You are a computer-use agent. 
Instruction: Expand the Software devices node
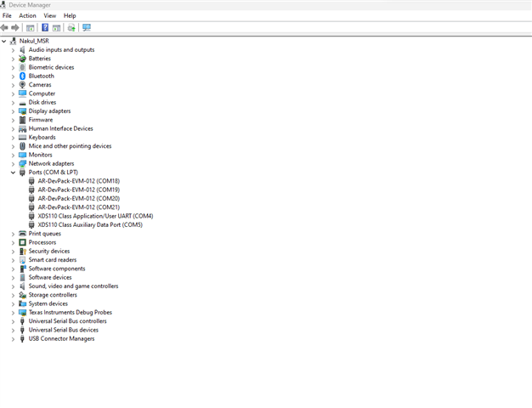13,278
